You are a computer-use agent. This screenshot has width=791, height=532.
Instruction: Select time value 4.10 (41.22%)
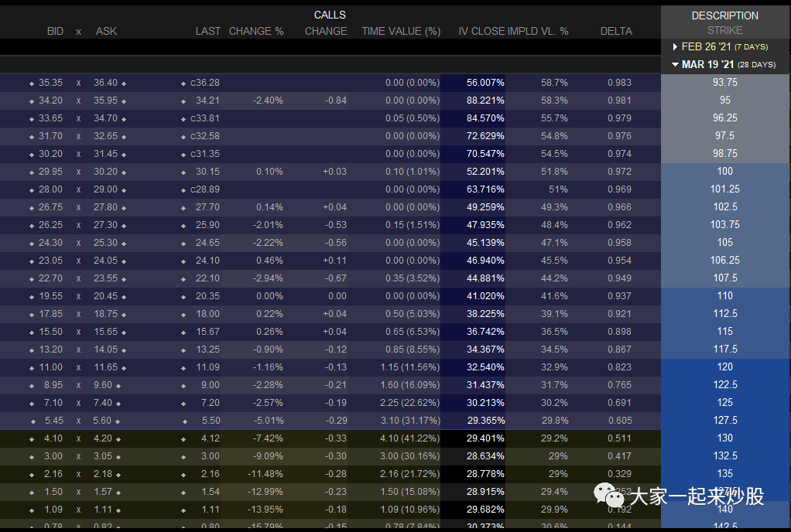[x=410, y=438]
